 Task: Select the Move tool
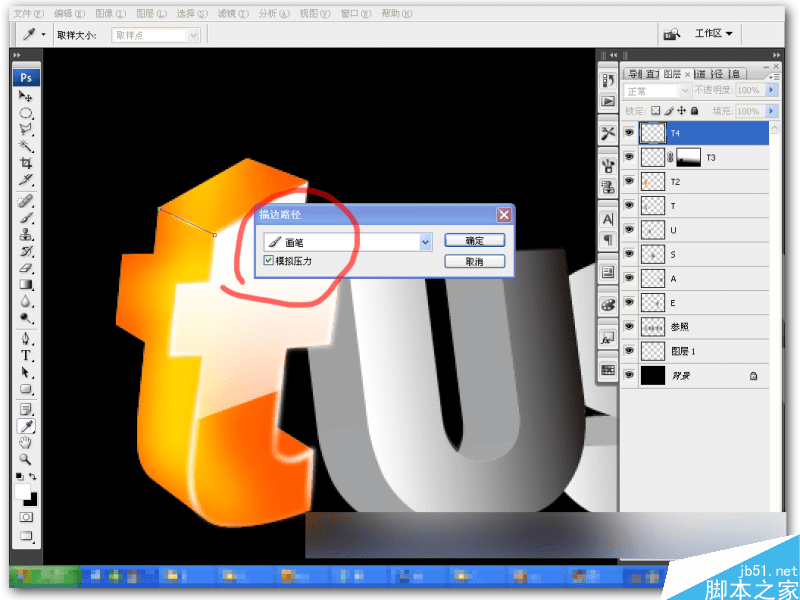pos(26,96)
